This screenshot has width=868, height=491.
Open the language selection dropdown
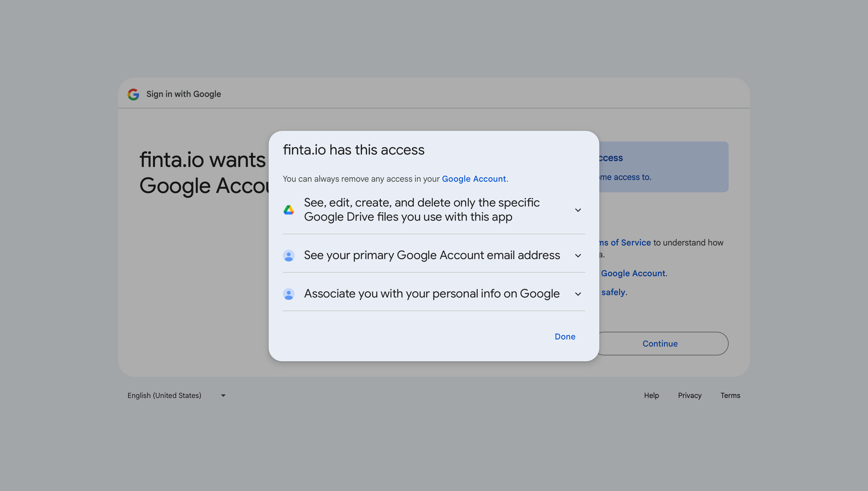(x=223, y=395)
